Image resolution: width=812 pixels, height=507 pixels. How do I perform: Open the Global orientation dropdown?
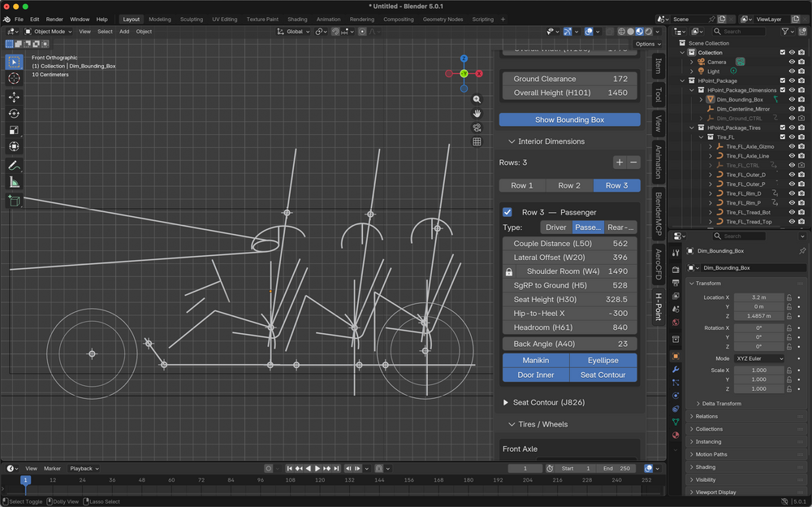click(294, 32)
